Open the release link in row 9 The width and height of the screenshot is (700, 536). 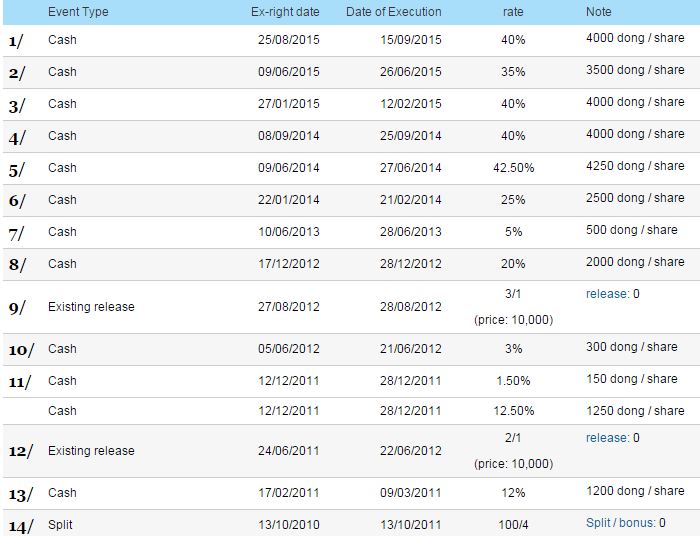point(607,294)
